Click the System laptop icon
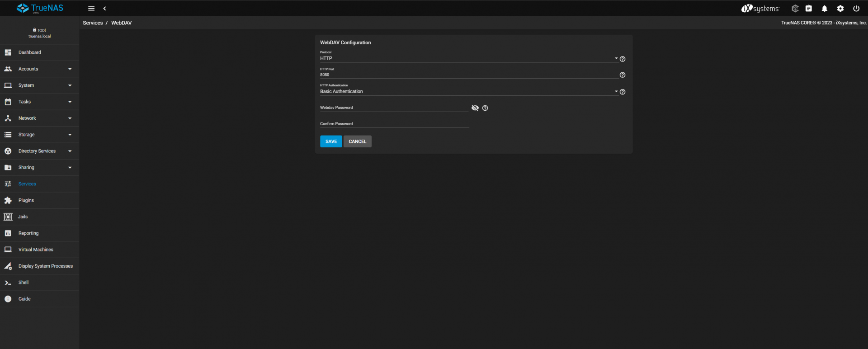The height and width of the screenshot is (349, 868). (x=8, y=85)
